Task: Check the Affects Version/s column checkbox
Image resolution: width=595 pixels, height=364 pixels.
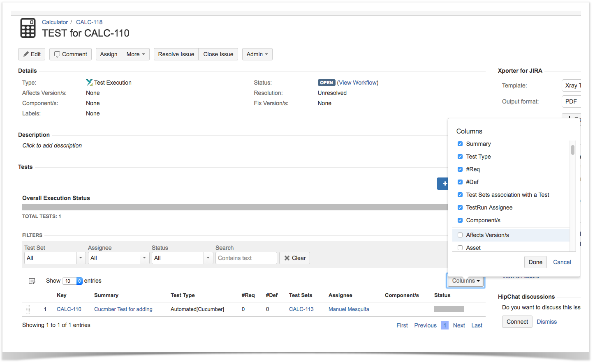Action: [x=460, y=235]
